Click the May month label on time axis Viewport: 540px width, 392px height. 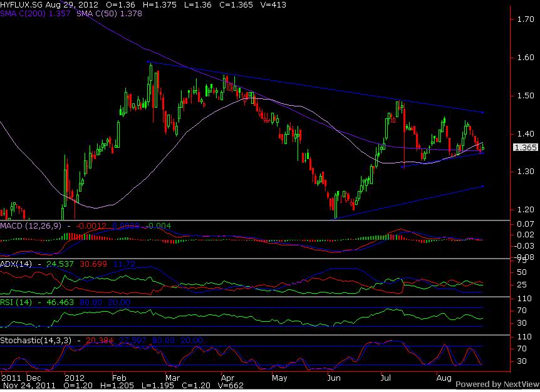(x=279, y=378)
